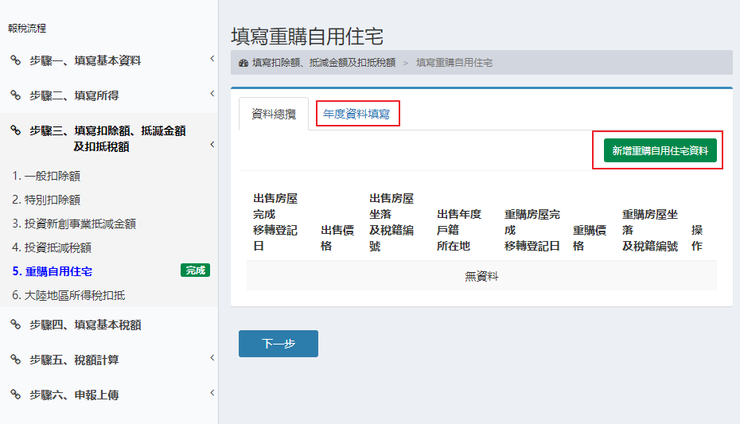
Task: Click the dashboard icon in the breadcrumb
Action: pyautogui.click(x=245, y=63)
